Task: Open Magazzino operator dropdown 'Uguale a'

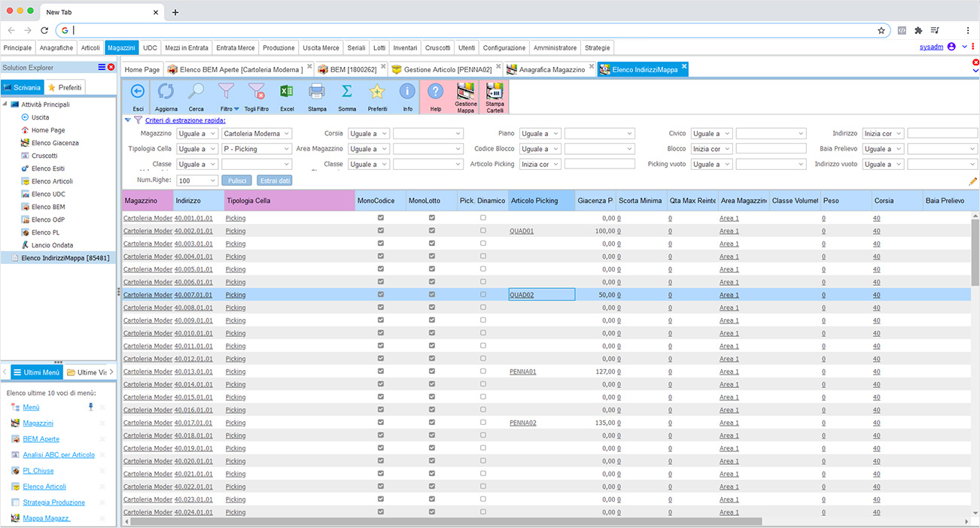Action: coord(197,134)
